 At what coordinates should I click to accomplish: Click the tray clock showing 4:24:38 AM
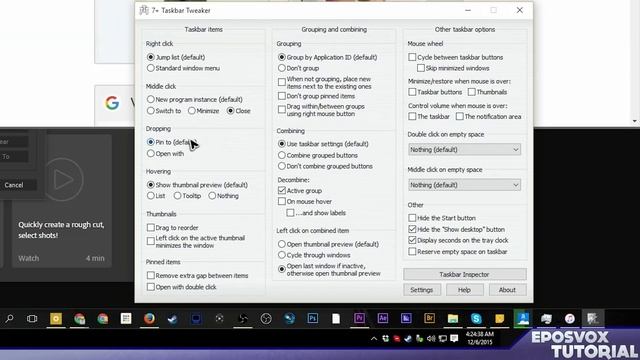click(x=480, y=338)
